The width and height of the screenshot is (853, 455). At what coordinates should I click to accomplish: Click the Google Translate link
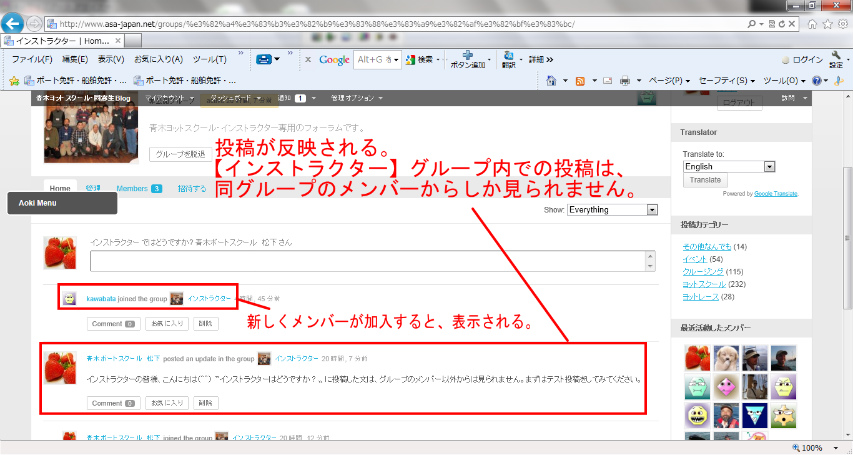(x=776, y=194)
